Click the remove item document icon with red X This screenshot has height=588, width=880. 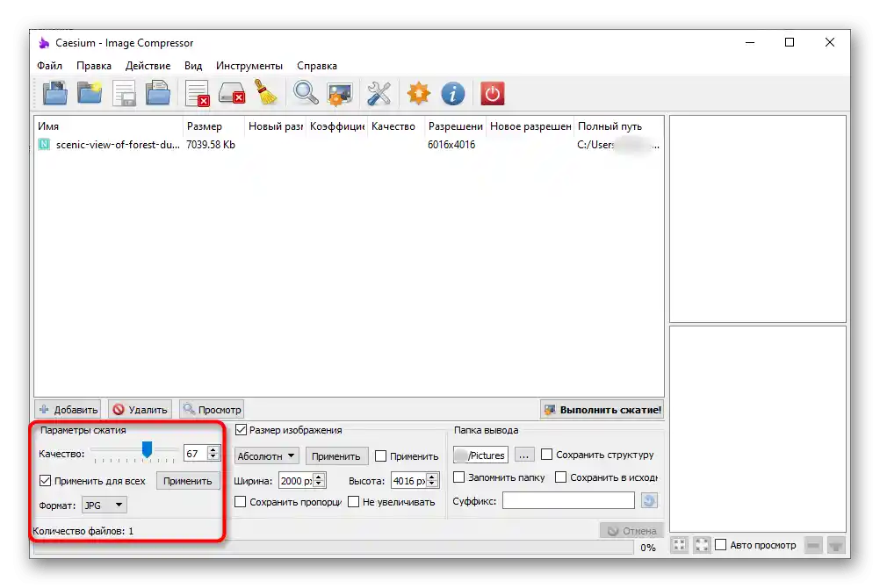click(198, 93)
